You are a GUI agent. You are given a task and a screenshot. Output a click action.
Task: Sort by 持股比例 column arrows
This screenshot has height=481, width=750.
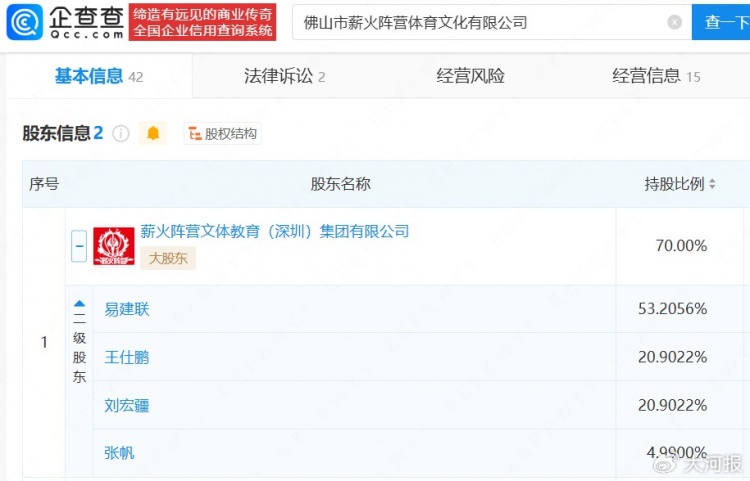click(x=712, y=185)
